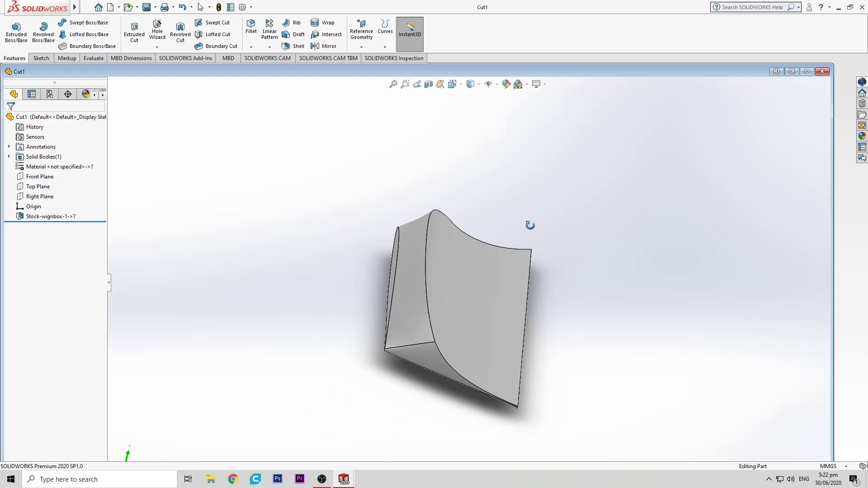868x488 pixels.
Task: Expand the Solid Bodies(1) node
Action: click(9, 156)
